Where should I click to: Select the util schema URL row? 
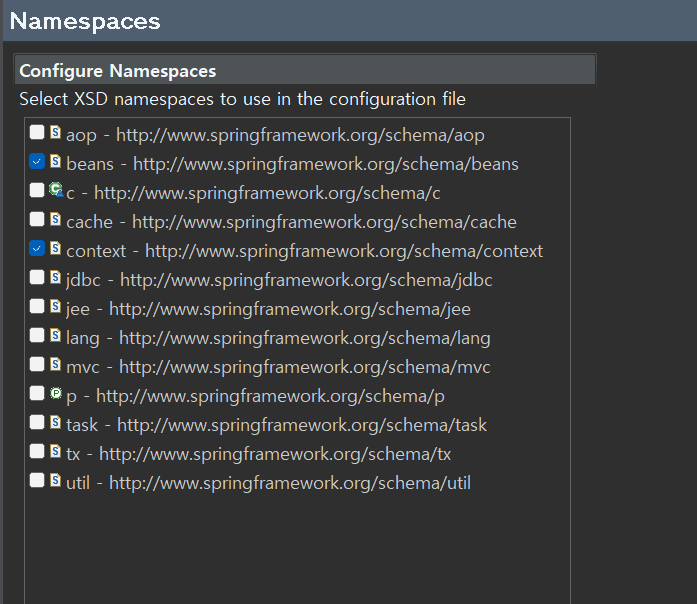[x=268, y=483]
